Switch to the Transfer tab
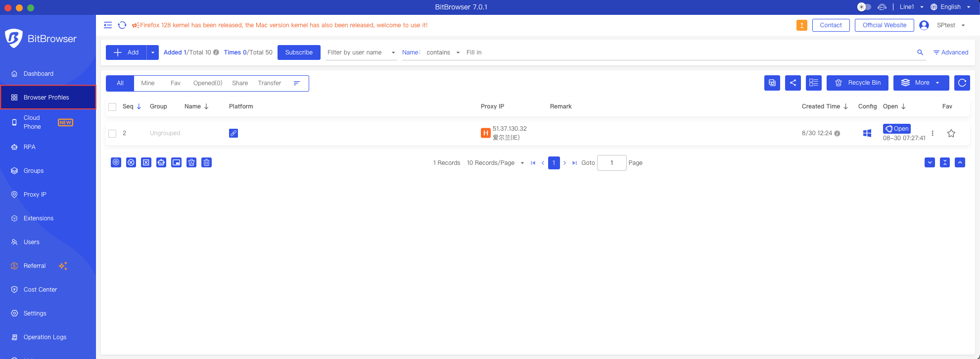 (270, 83)
